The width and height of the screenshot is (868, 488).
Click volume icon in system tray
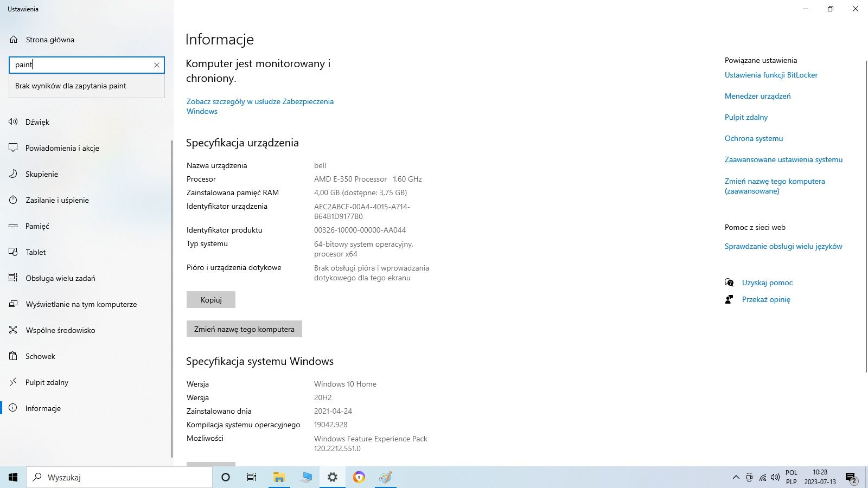tap(775, 478)
